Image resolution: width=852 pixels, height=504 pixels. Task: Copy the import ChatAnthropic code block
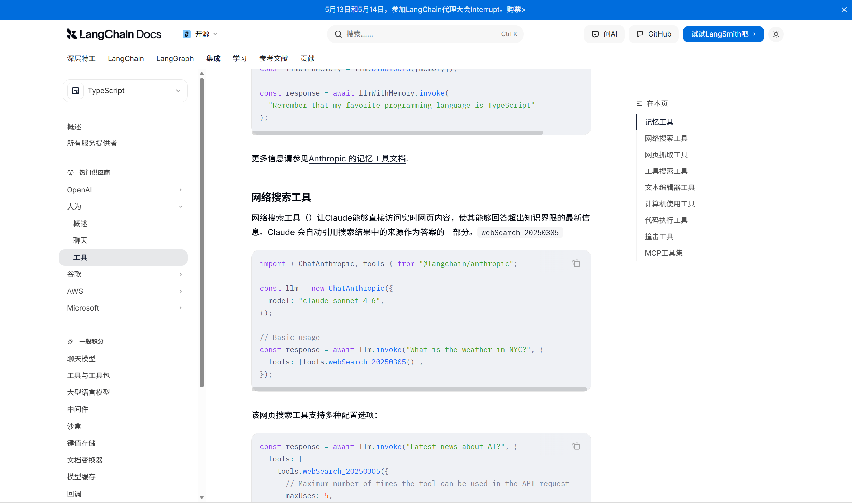click(576, 263)
